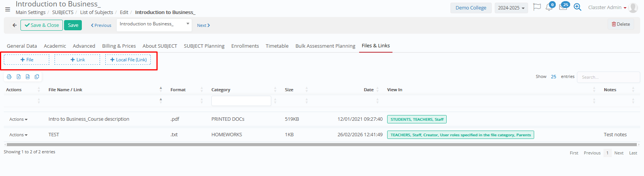Open the messages envelope icon
The width and height of the screenshot is (644, 176).
click(563, 8)
